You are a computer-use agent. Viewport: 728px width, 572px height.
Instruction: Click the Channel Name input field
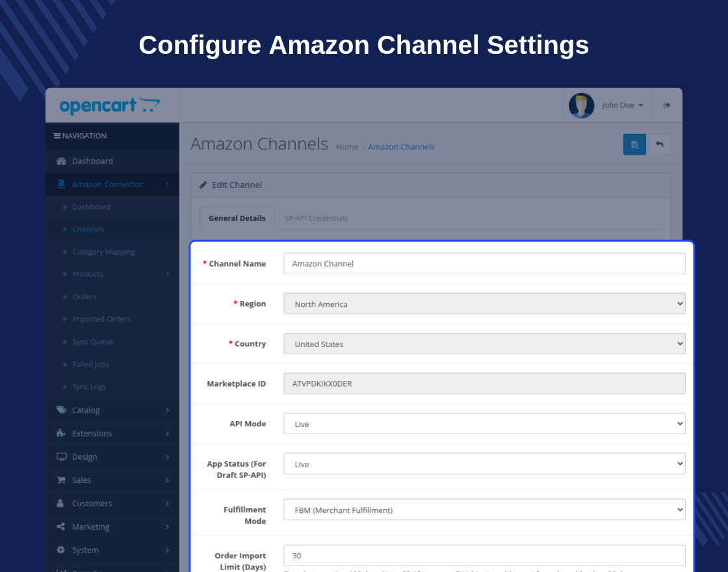click(484, 263)
